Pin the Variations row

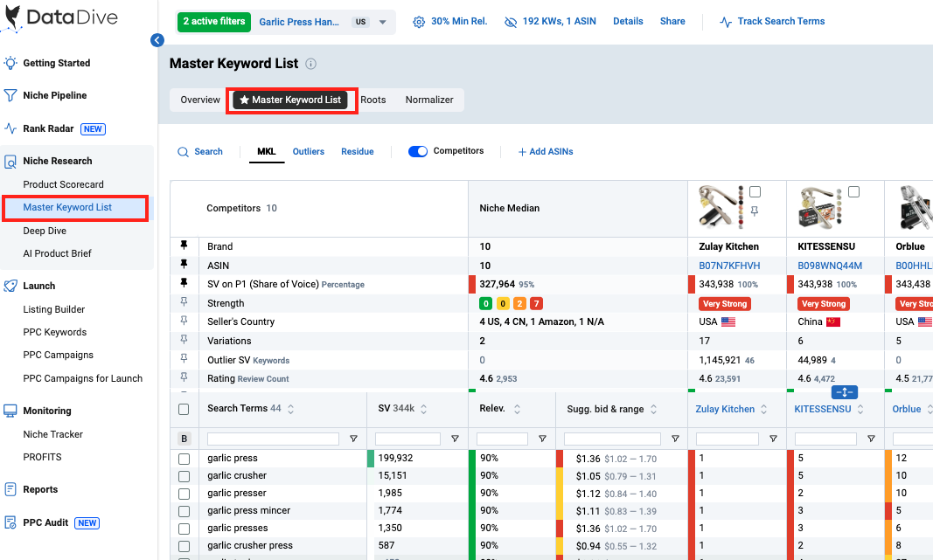coord(184,340)
